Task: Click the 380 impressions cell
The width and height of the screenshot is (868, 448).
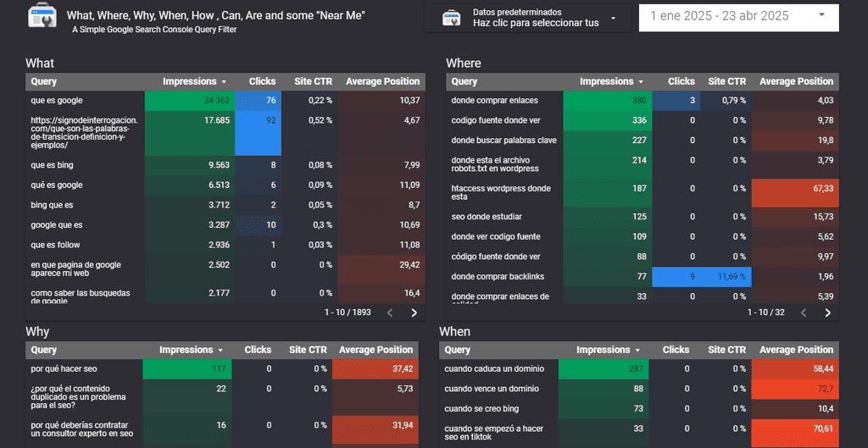Action: pyautogui.click(x=607, y=101)
